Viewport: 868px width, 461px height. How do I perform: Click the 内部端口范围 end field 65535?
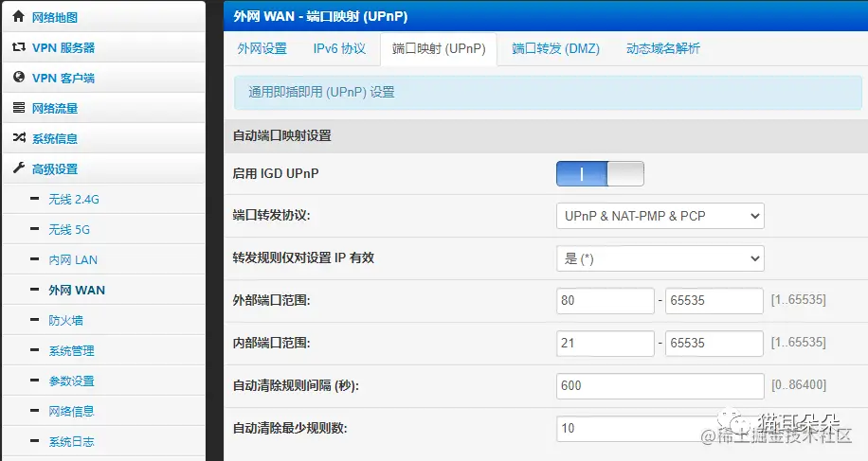point(714,344)
